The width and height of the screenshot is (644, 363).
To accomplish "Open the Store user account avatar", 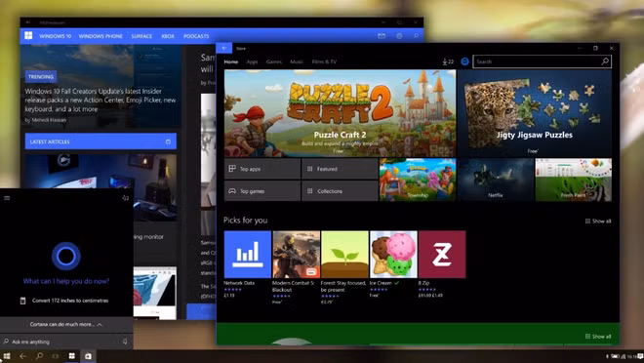I will pyautogui.click(x=464, y=61).
